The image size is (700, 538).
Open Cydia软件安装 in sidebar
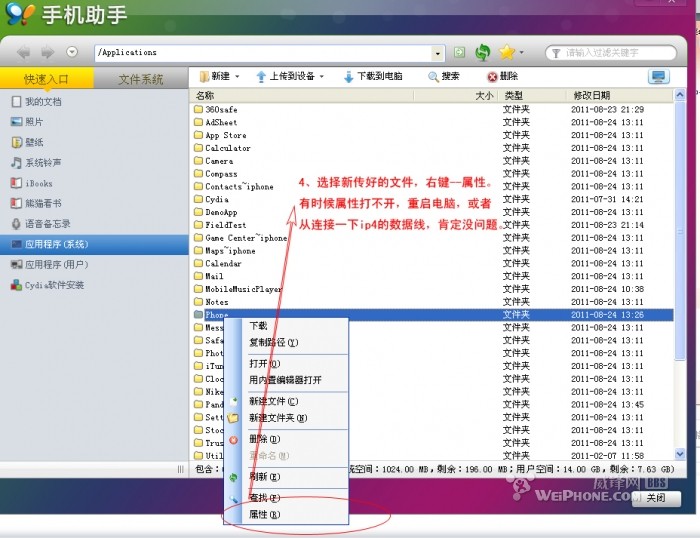tap(47, 285)
